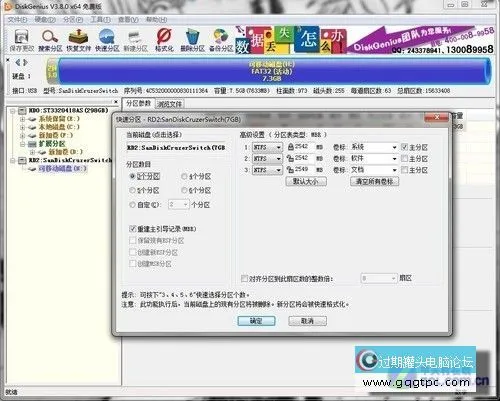This screenshot has width=500, height=401.
Task: Open the 硬盘 menu
Action: tap(45, 20)
